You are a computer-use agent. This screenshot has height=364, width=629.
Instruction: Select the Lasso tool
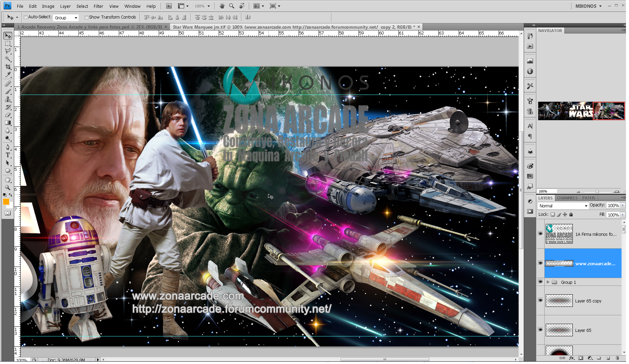(x=8, y=51)
